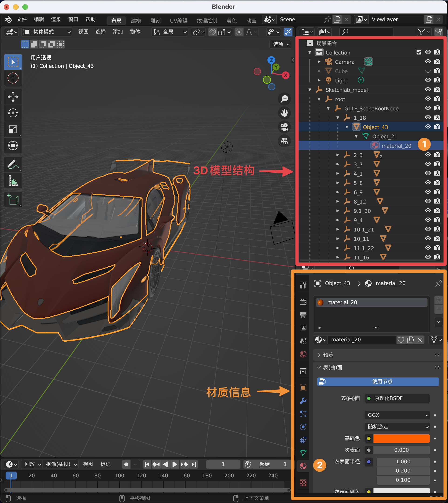
Task: Select the Scale tool in toolbar
Action: pyautogui.click(x=13, y=129)
